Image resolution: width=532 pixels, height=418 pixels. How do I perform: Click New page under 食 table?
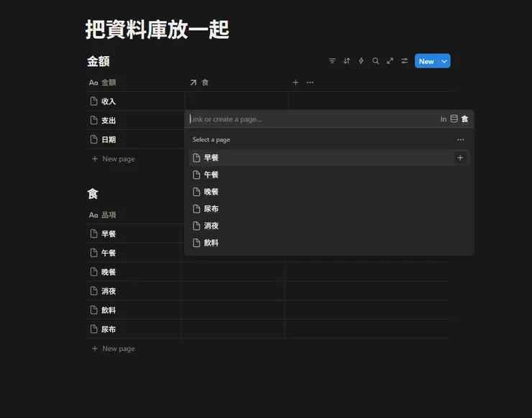114,348
